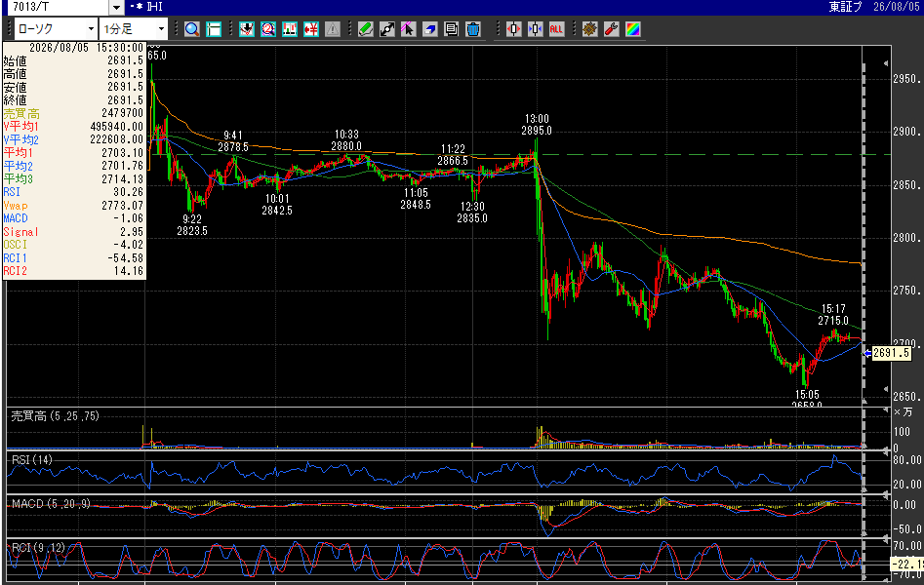Click the Signal 2.95 info row
This screenshot has height=585, width=924.
(x=73, y=231)
